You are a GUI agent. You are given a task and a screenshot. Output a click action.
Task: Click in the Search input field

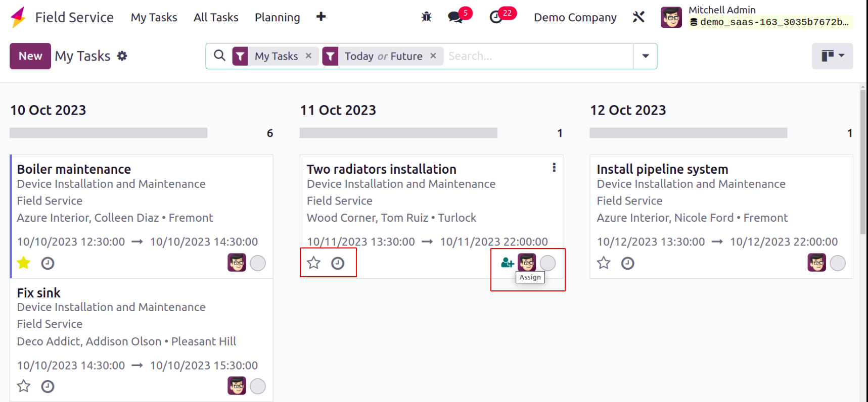coord(538,56)
